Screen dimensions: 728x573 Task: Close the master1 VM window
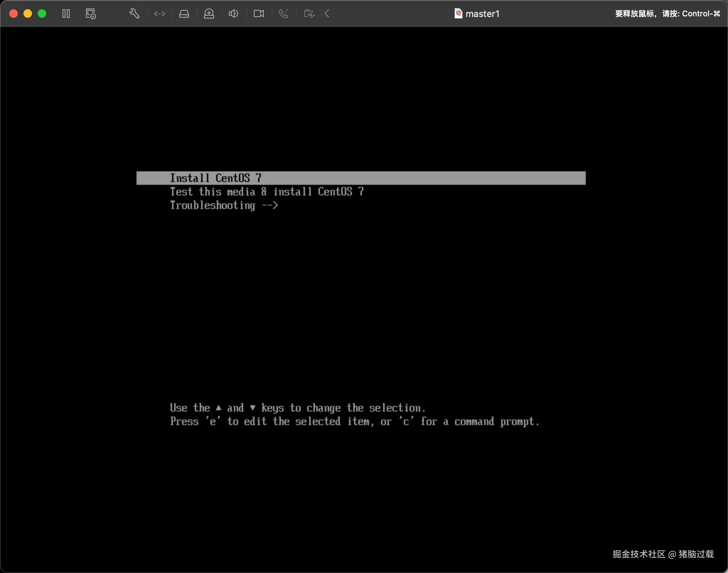(x=14, y=14)
